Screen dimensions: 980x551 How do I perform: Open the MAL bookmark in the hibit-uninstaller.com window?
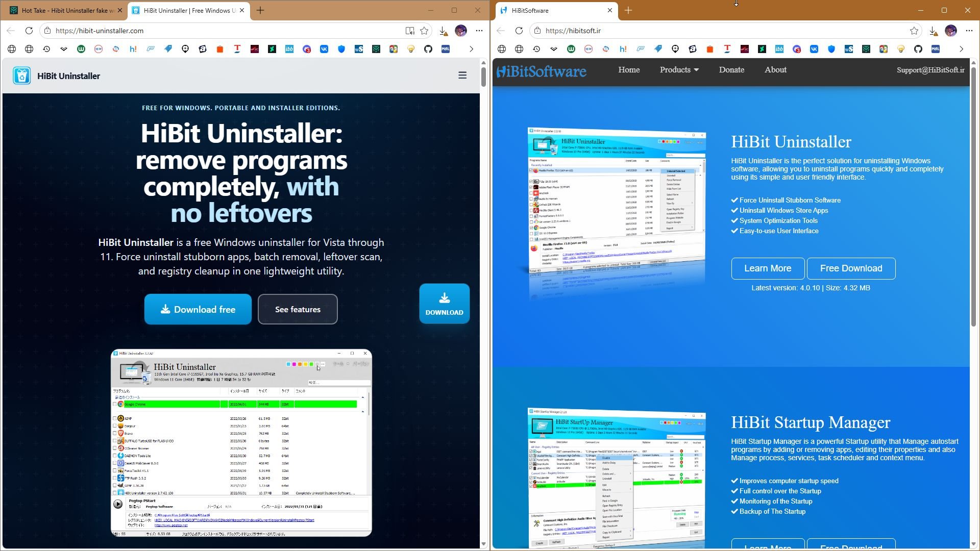446,49
